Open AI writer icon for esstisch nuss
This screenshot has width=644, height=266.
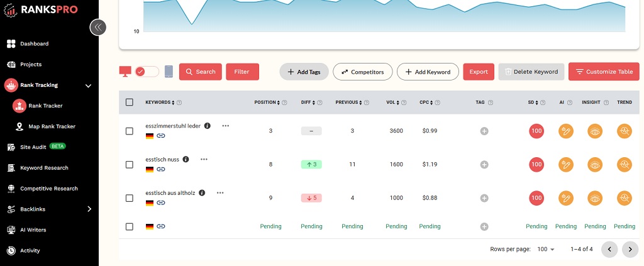[x=566, y=165]
